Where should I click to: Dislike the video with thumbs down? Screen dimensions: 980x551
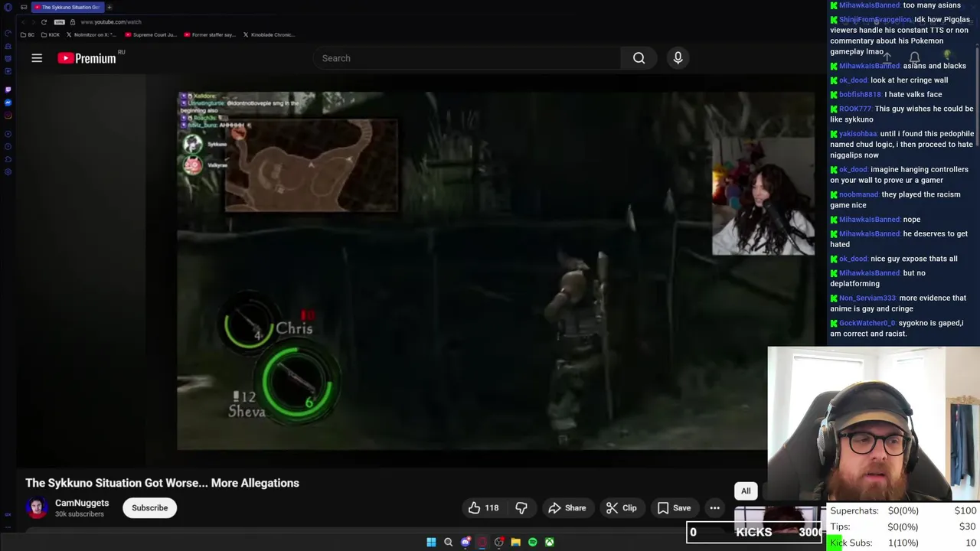click(521, 508)
